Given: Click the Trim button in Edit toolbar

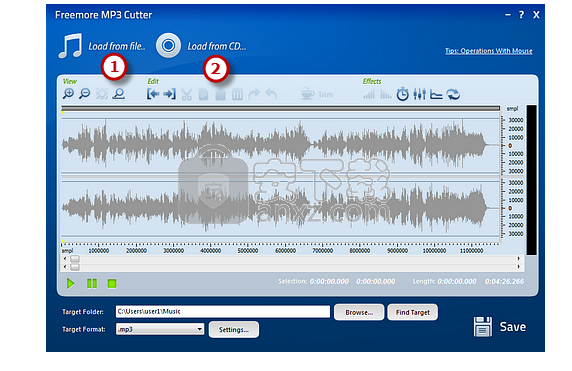Looking at the screenshot, I should (x=317, y=94).
